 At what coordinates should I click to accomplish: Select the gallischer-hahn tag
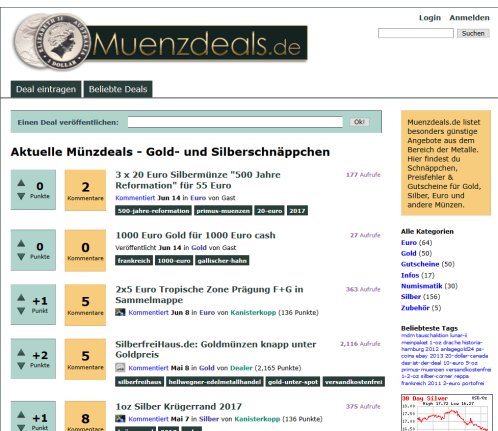point(222,261)
